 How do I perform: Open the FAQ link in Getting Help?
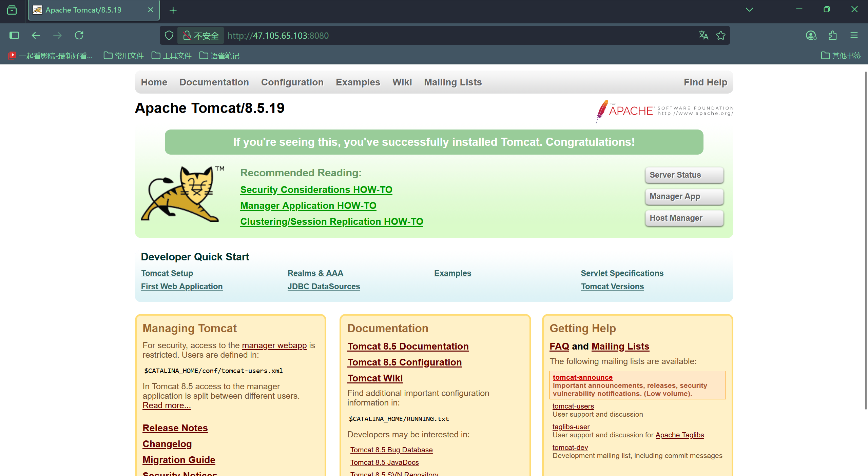point(559,346)
